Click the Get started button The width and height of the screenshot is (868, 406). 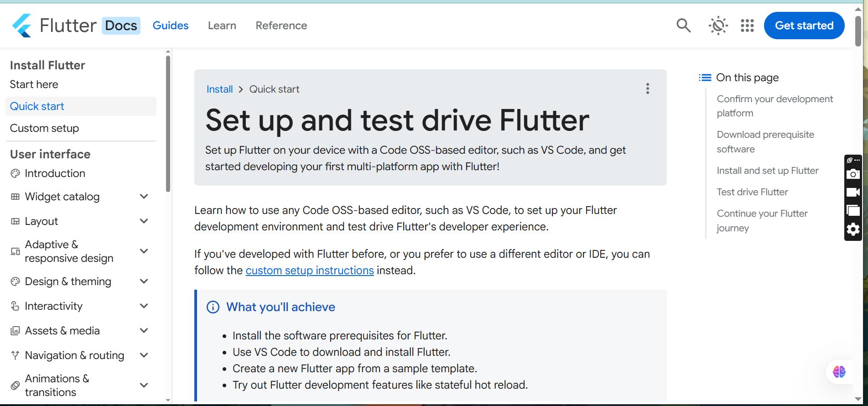(804, 26)
